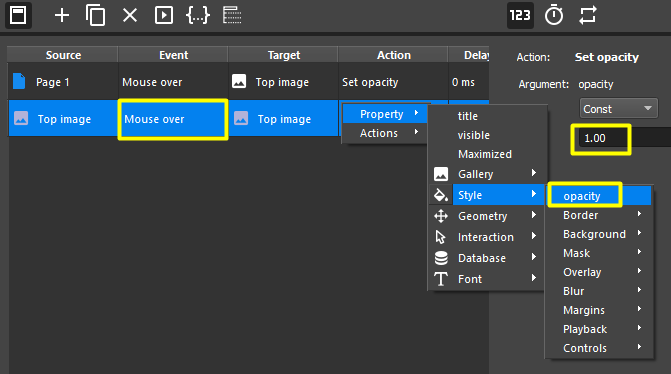Screen dimensions: 671x374
Task: Expand the Actions submenu
Action: pyautogui.click(x=385, y=133)
